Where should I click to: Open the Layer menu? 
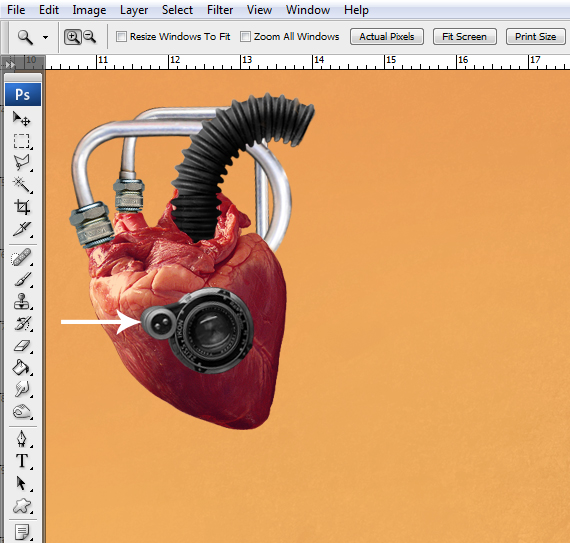click(x=134, y=10)
